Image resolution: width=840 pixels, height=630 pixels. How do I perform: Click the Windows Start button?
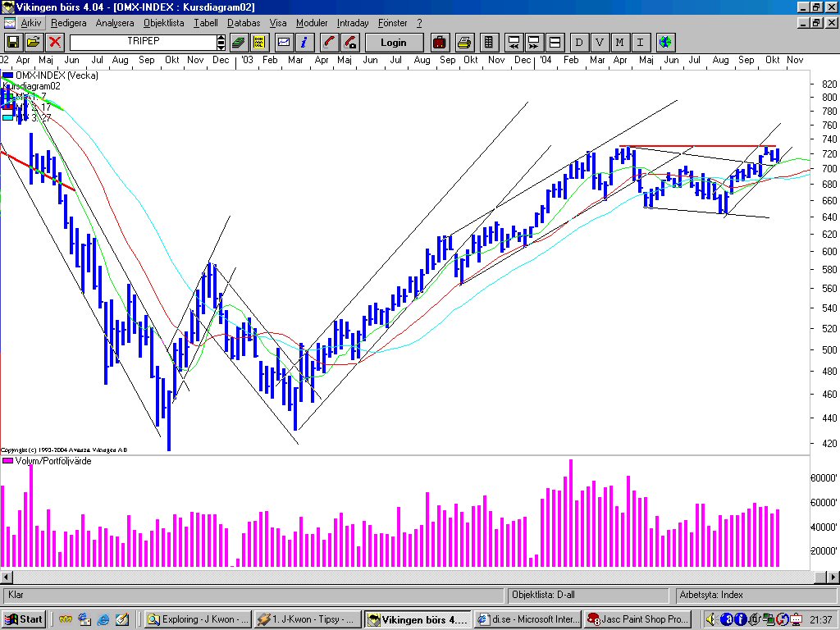[25, 619]
